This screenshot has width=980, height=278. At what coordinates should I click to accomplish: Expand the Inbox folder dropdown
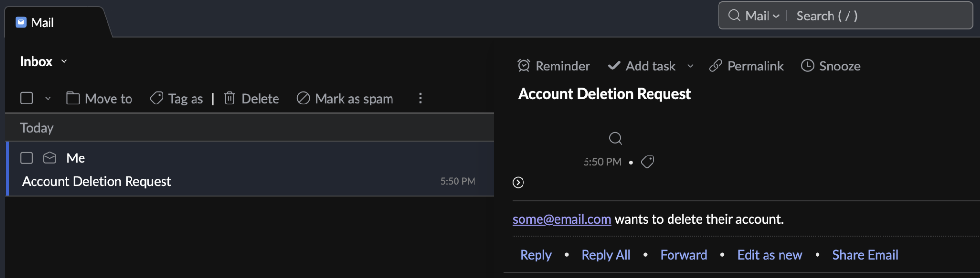point(64,62)
